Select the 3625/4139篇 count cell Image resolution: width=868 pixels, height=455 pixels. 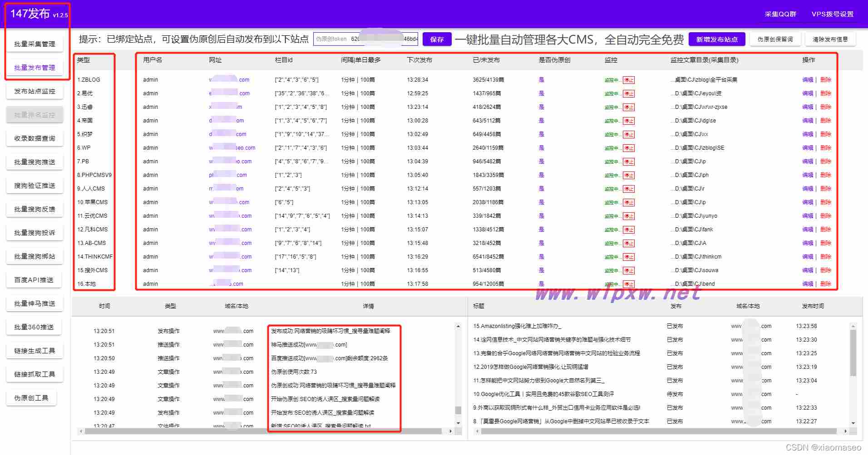488,80
